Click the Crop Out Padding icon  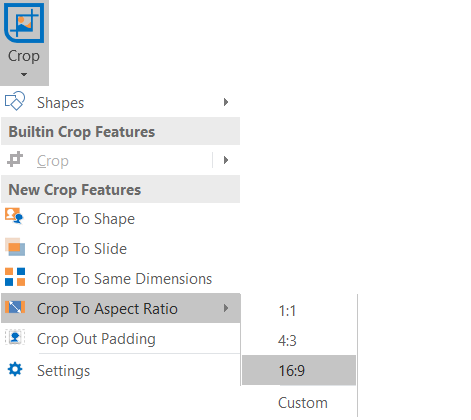point(15,337)
